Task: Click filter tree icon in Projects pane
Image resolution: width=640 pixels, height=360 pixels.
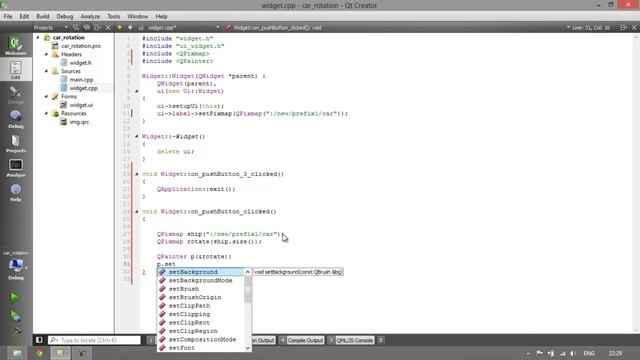Action: tap(76, 27)
